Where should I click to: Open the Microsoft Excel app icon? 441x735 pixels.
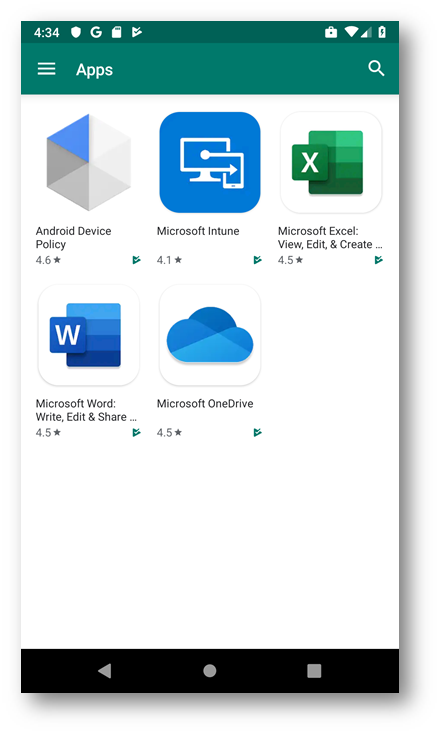[x=331, y=162]
